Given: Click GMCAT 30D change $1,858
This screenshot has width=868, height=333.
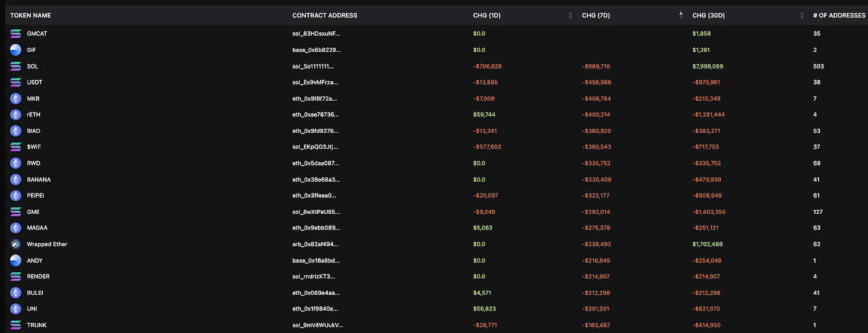Looking at the screenshot, I should coord(702,34).
